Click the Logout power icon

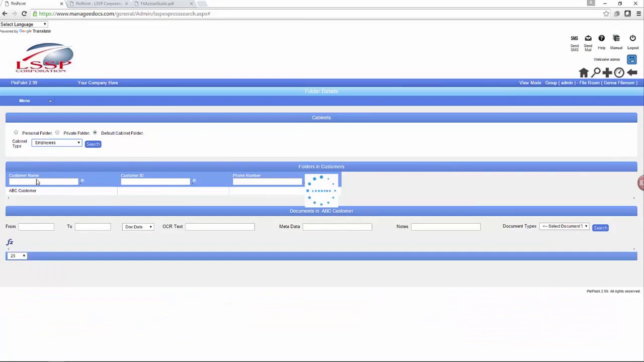633,38
